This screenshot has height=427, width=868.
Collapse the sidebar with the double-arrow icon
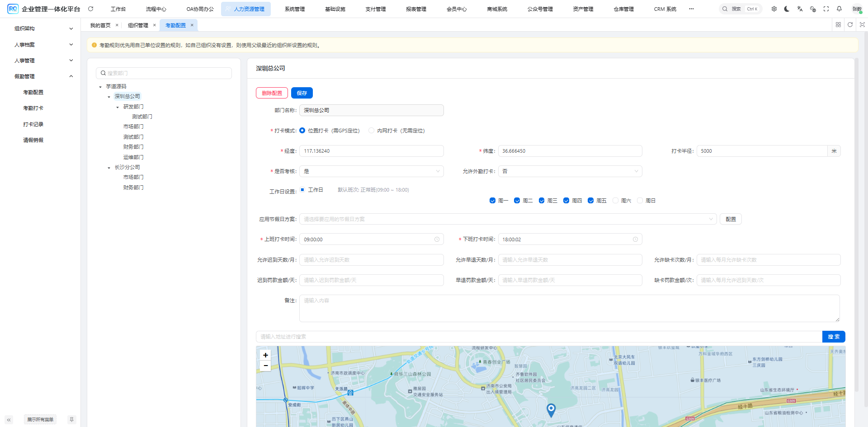click(9, 420)
